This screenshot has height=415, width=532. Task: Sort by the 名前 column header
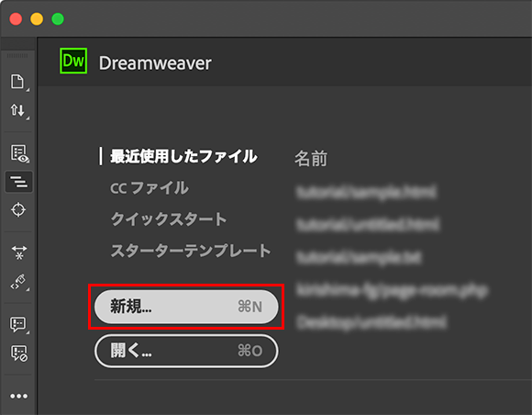[x=311, y=158]
